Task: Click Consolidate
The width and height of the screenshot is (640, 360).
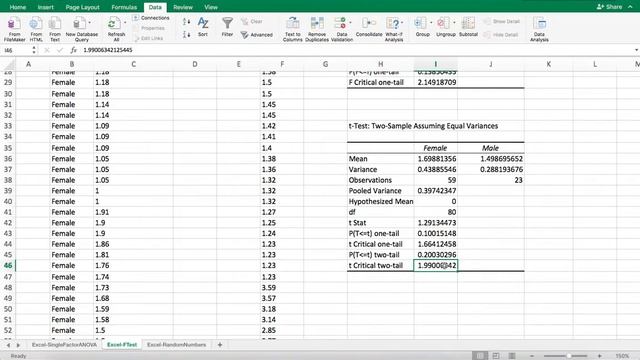Action: coord(369,27)
